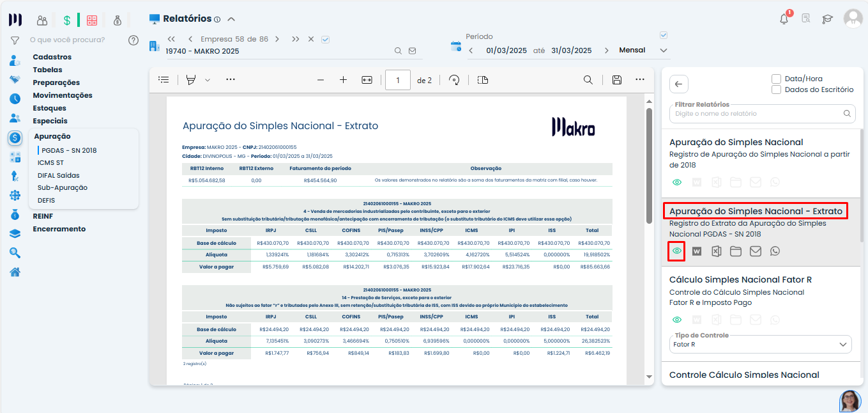
Task: Click the Filtrar Relatórios search field
Action: (x=757, y=114)
